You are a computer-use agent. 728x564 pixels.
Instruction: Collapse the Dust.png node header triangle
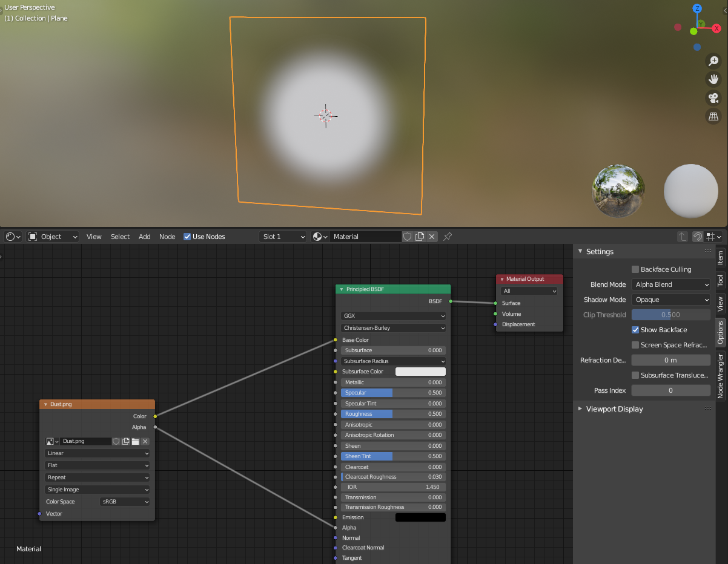tap(45, 404)
